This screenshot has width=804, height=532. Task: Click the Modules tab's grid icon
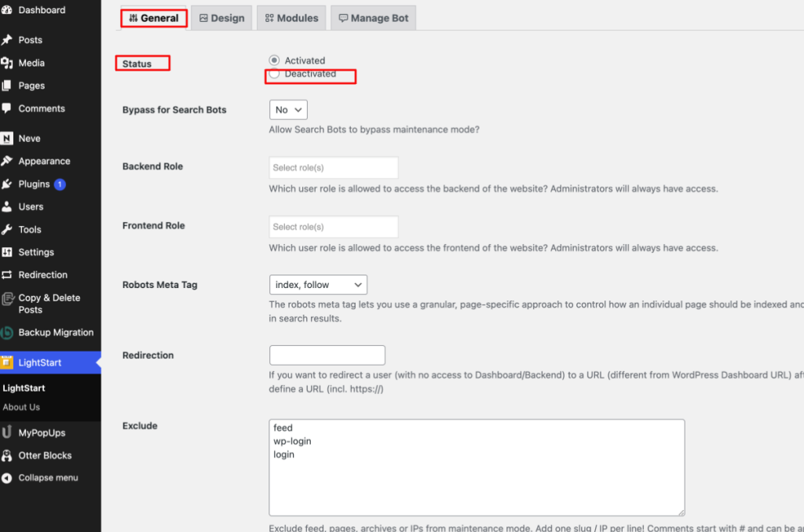tap(269, 18)
